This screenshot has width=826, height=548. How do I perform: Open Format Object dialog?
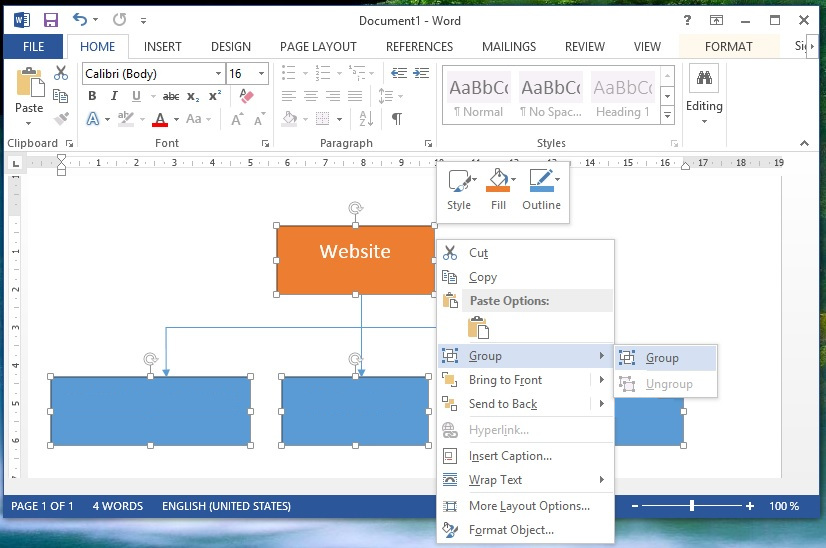click(526, 530)
